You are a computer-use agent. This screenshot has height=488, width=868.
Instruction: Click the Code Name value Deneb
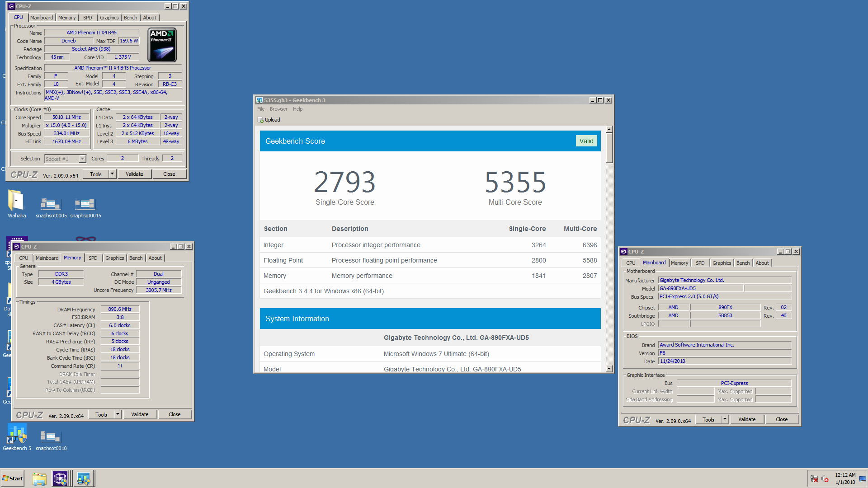click(69, 41)
